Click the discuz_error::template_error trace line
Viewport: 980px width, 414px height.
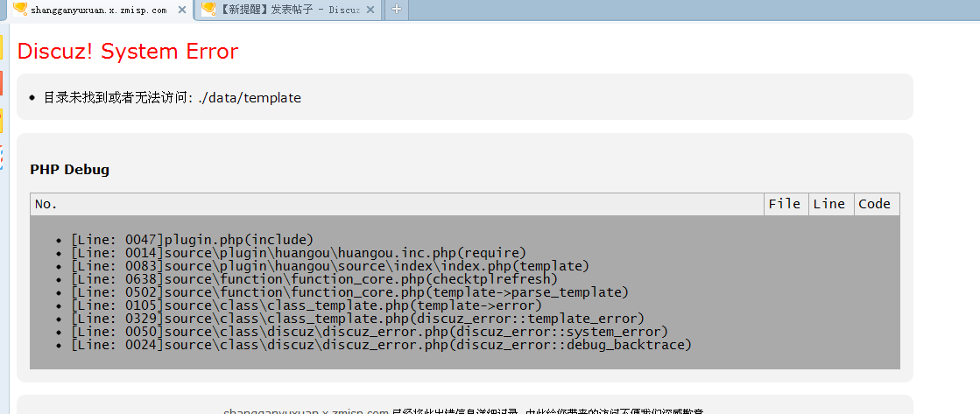pos(357,319)
